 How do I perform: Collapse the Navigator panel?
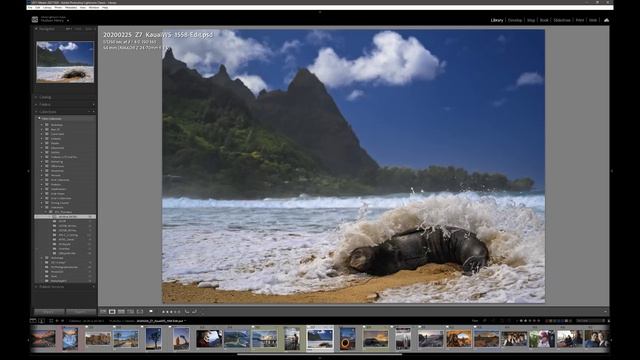pyautogui.click(x=36, y=29)
